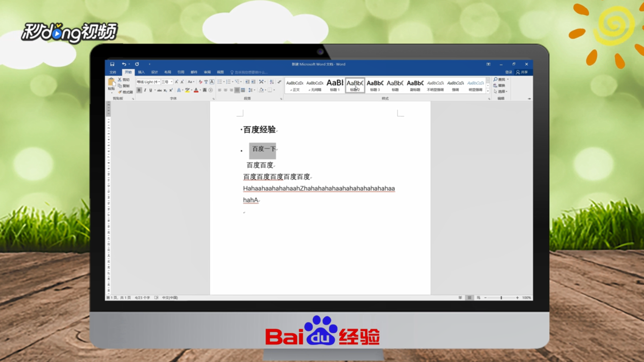644x362 pixels.
Task: Click the Tell Me search box
Action: 249,72
